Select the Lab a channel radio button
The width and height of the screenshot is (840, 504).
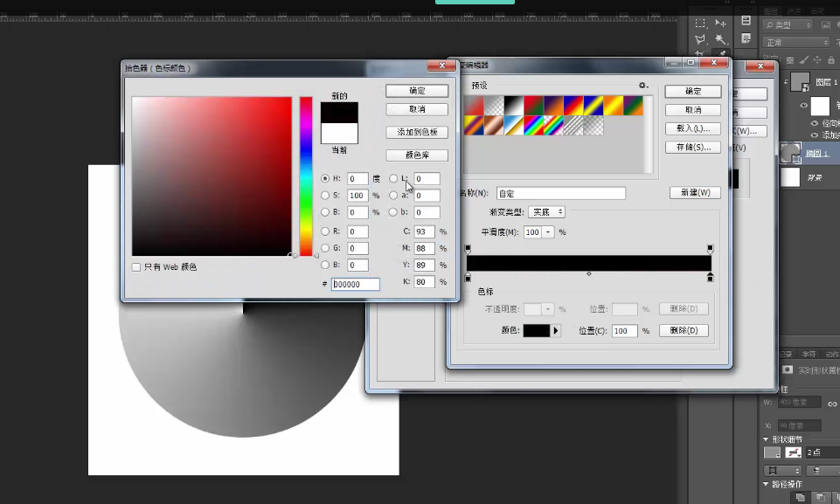393,196
